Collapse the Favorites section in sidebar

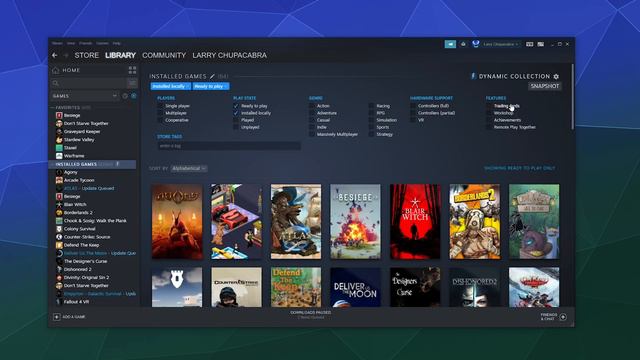click(53, 108)
